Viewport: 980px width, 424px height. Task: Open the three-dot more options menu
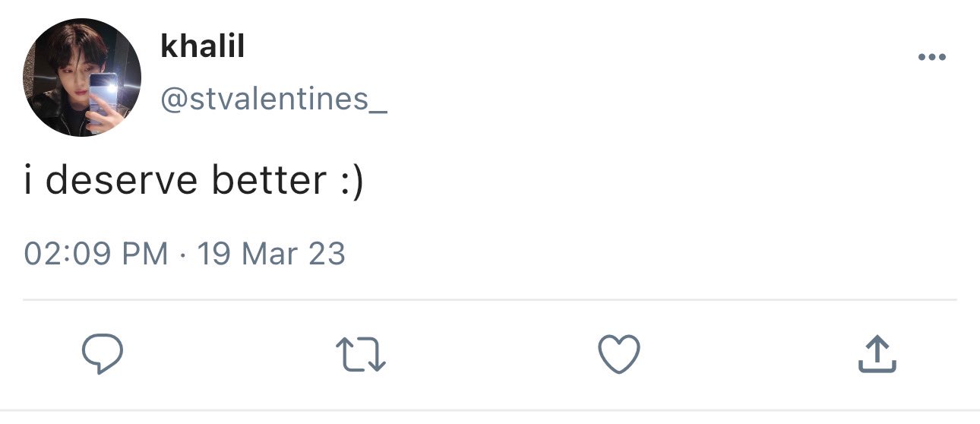[x=931, y=57]
